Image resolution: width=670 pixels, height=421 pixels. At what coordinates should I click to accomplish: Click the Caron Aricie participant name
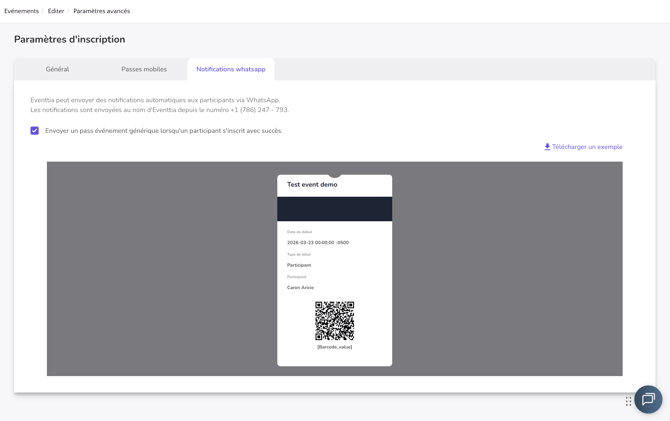coord(300,288)
